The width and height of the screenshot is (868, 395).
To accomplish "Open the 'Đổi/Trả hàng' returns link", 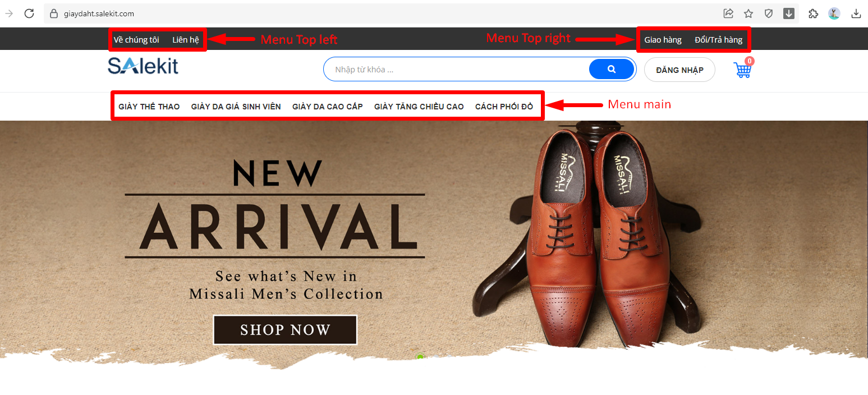I will pyautogui.click(x=718, y=40).
